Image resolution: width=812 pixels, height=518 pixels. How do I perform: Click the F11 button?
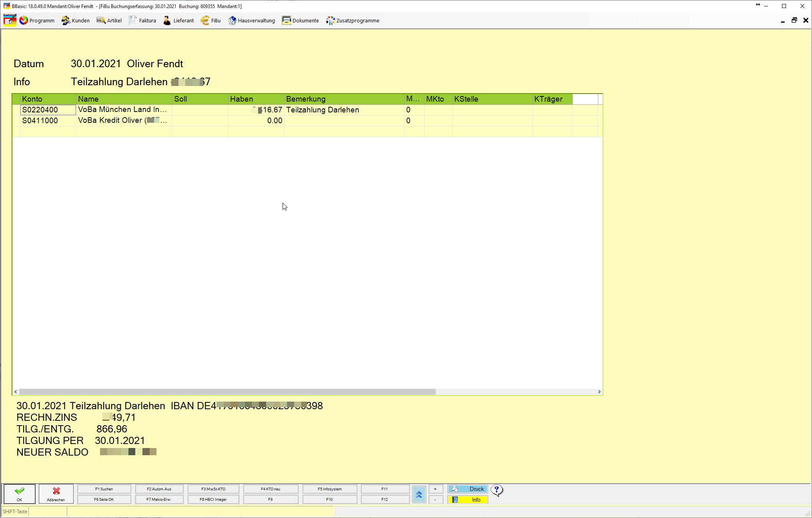click(x=385, y=489)
